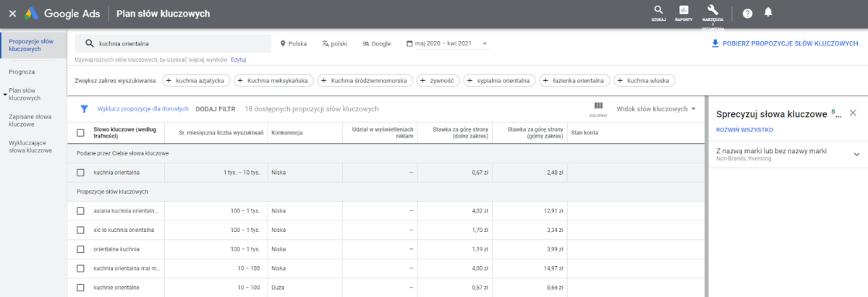Click the Edytuj link
868x297 pixels.
click(238, 59)
